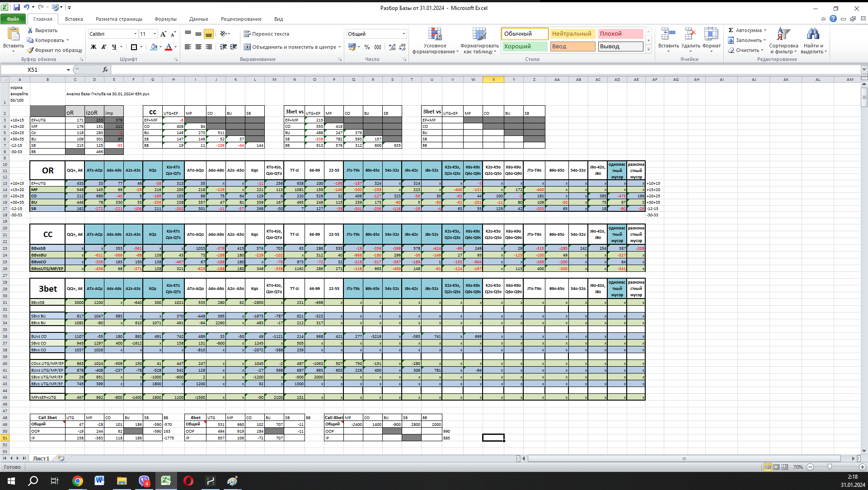Click the percent style icon

(x=367, y=47)
